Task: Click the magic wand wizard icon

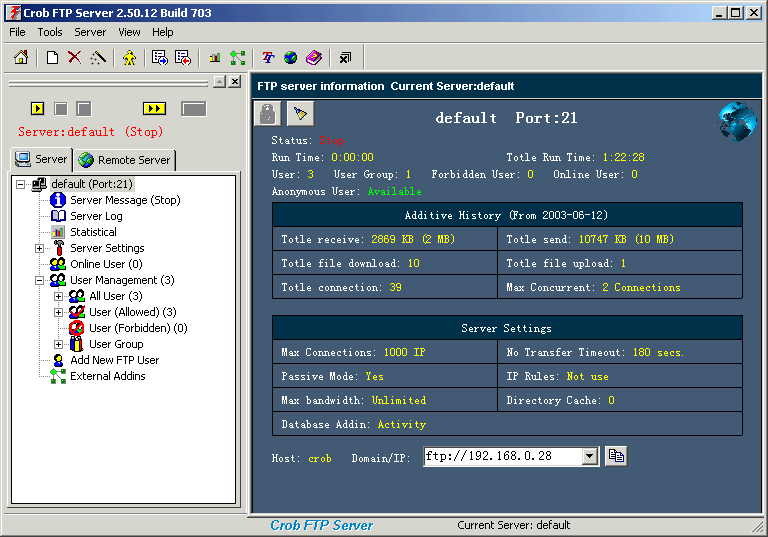Action: pos(97,57)
